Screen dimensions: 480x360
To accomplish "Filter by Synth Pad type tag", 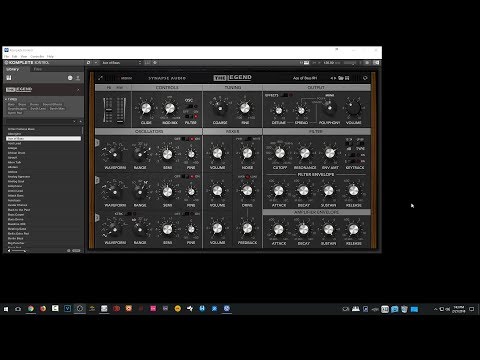I will click(x=15, y=113).
